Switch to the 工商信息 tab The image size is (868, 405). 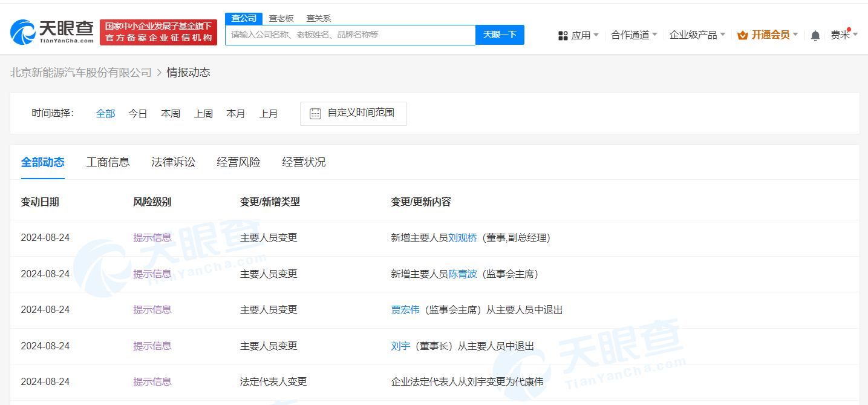(108, 162)
